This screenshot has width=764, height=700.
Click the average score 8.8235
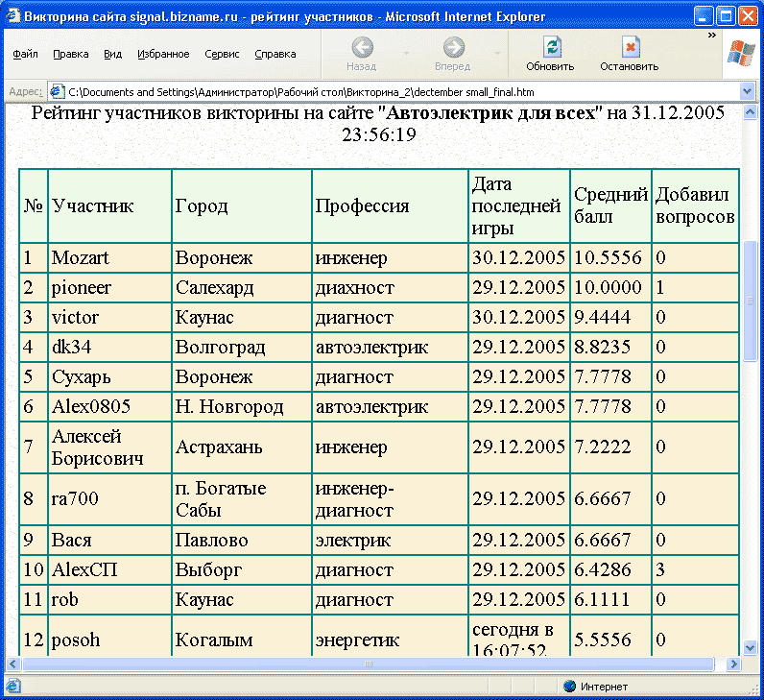(x=602, y=347)
